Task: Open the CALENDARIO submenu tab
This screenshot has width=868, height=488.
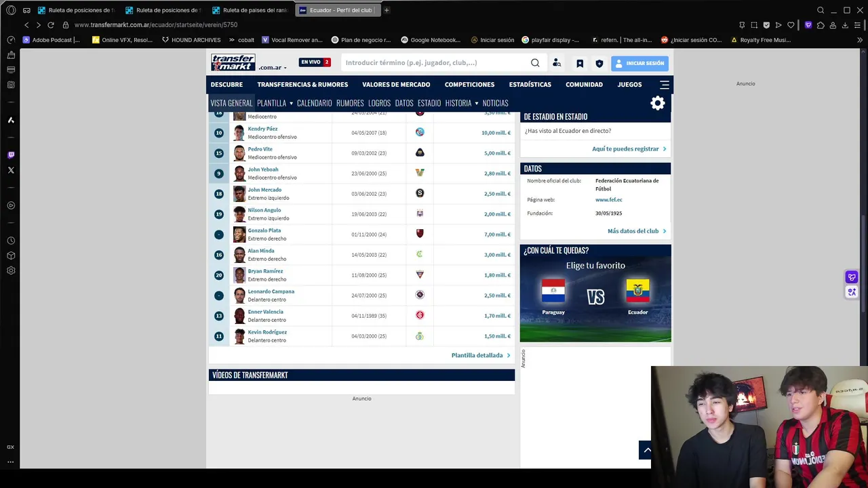Action: coord(314,103)
